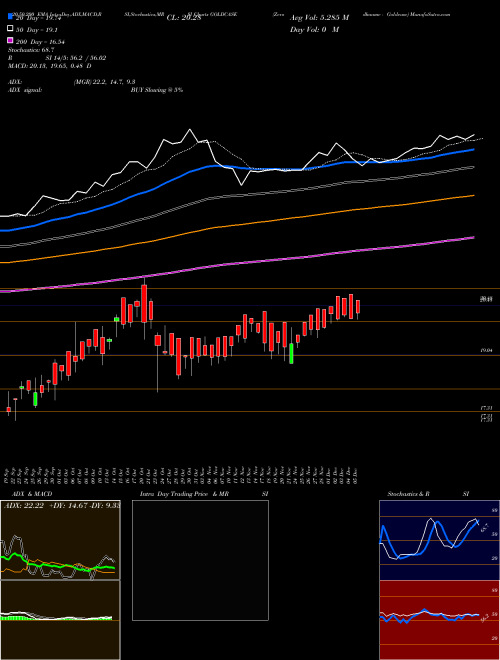500x660 pixels.
Task: Click 'Intra Day Trading Price & MR' panel title
Action: [x=184, y=494]
